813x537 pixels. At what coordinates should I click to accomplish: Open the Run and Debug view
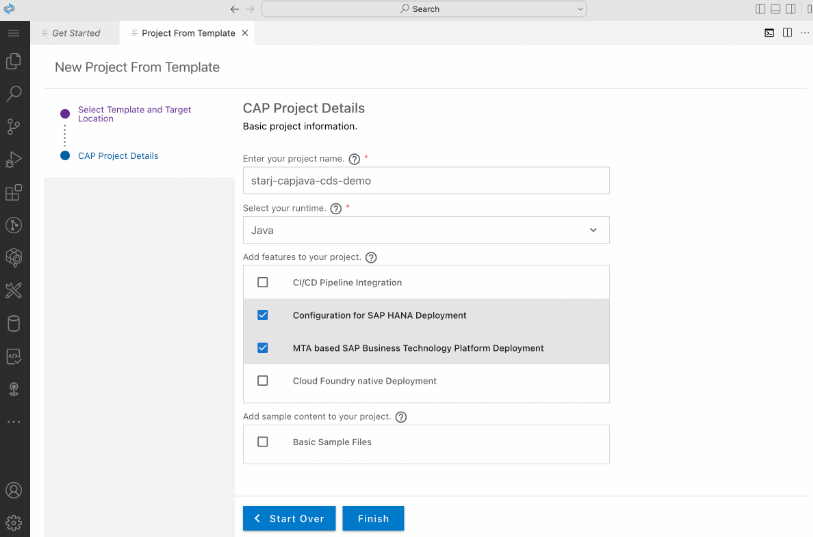click(13, 160)
